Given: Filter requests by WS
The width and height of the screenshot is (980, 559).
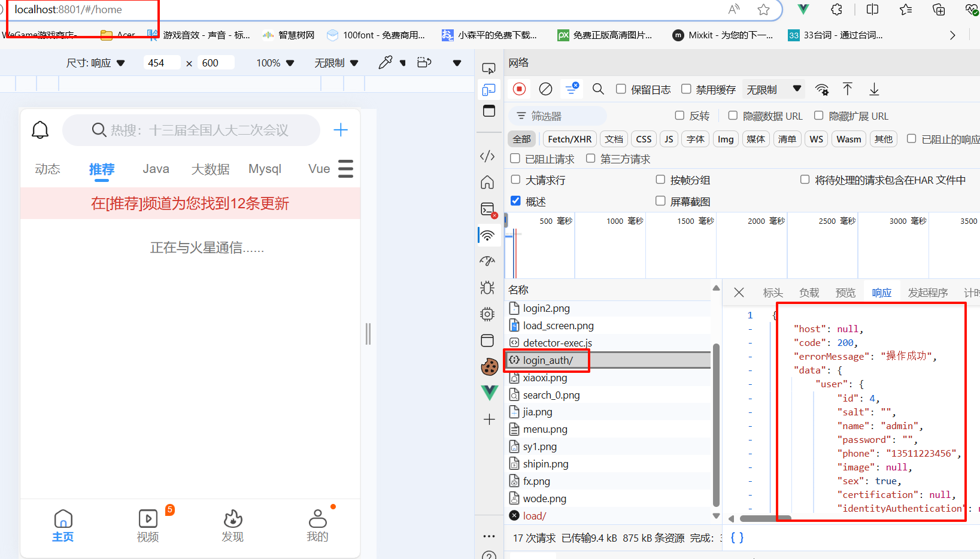Looking at the screenshot, I should pos(816,139).
